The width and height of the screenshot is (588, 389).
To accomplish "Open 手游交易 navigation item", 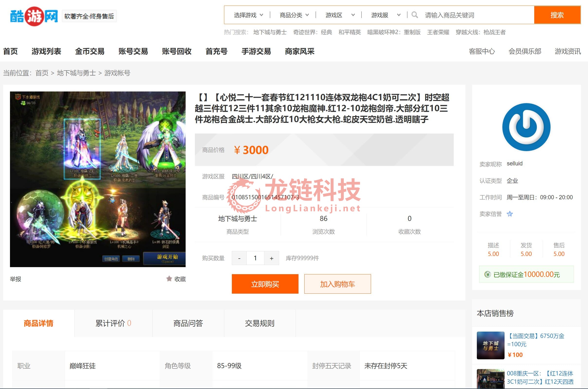I will 256,51.
